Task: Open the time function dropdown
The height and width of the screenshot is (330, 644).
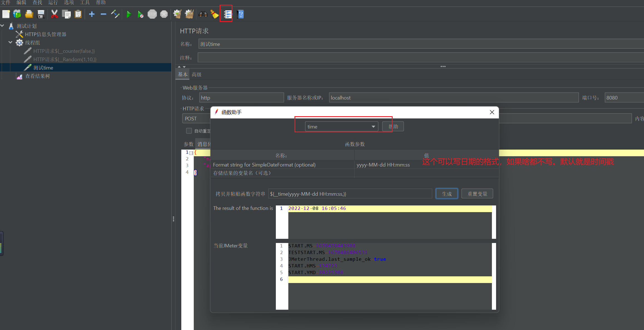Action: 373,127
